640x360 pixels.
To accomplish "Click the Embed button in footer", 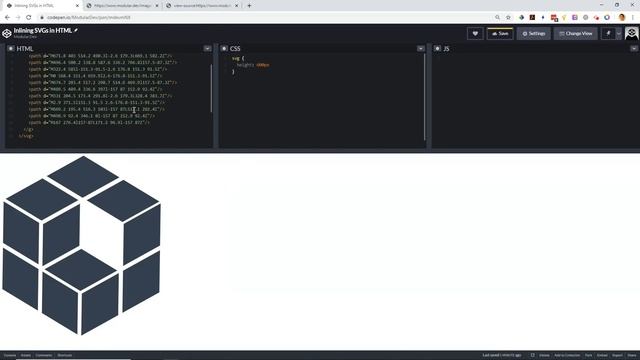I will pyautogui.click(x=602, y=356).
